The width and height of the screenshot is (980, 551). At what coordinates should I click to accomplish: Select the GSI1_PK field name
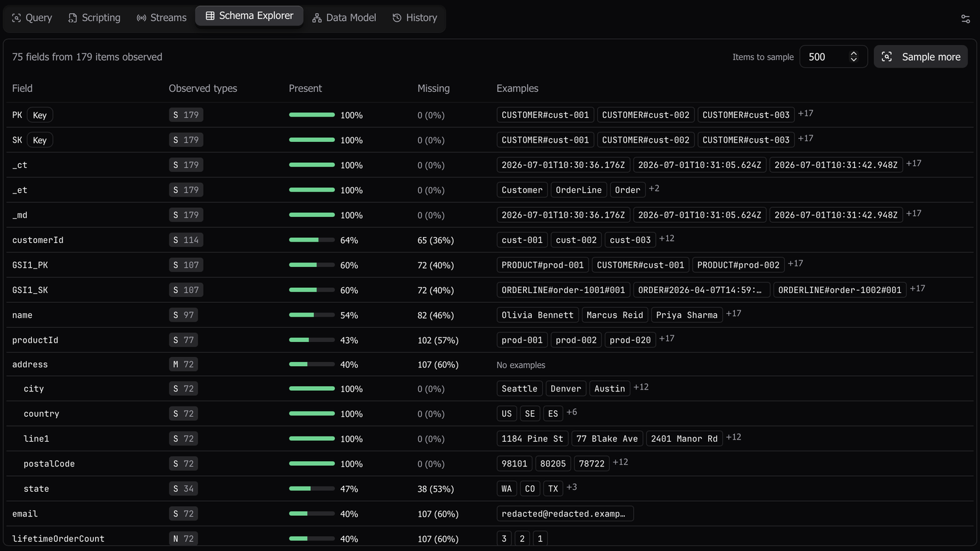pos(30,265)
